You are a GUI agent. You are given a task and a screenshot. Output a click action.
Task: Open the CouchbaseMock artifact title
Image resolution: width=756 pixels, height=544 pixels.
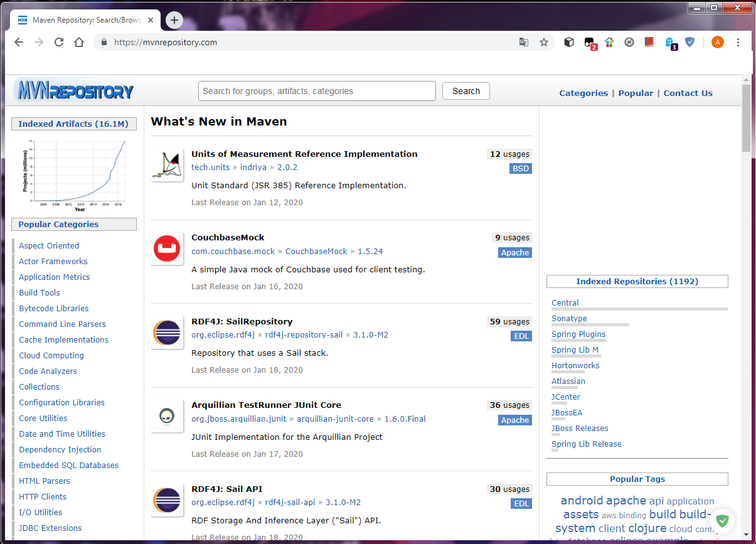coord(228,237)
